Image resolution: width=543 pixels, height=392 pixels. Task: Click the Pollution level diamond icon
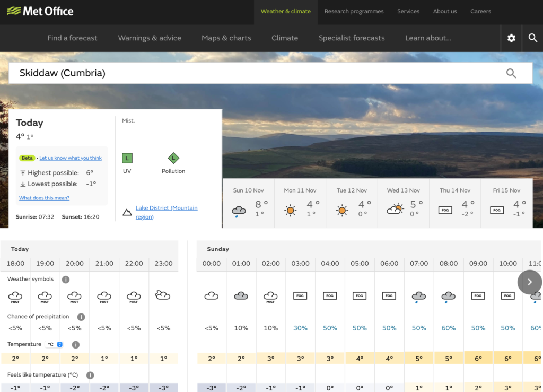[x=173, y=158]
